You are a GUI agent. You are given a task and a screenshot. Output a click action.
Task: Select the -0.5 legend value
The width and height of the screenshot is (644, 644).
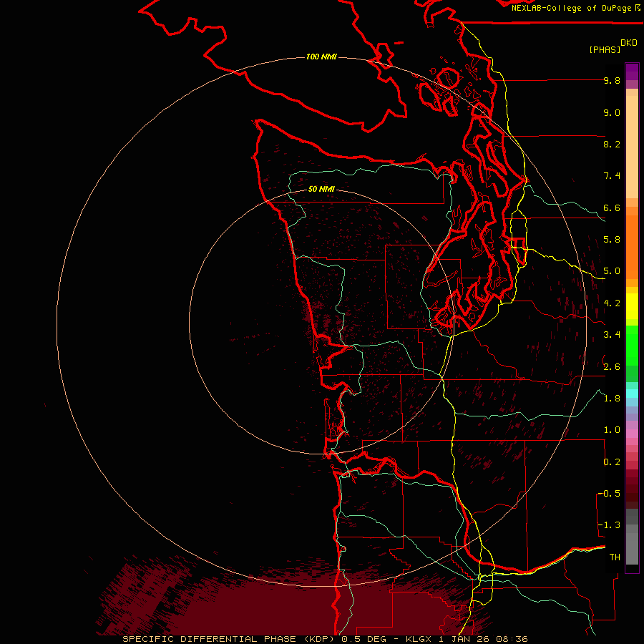pos(610,494)
